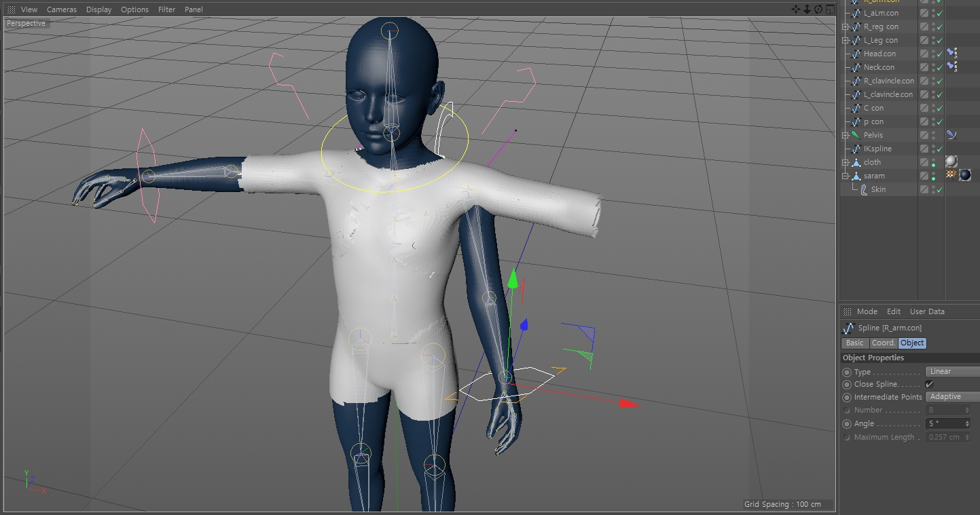Image resolution: width=980 pixels, height=515 pixels.
Task: Select the Object tab
Action: [x=912, y=343]
